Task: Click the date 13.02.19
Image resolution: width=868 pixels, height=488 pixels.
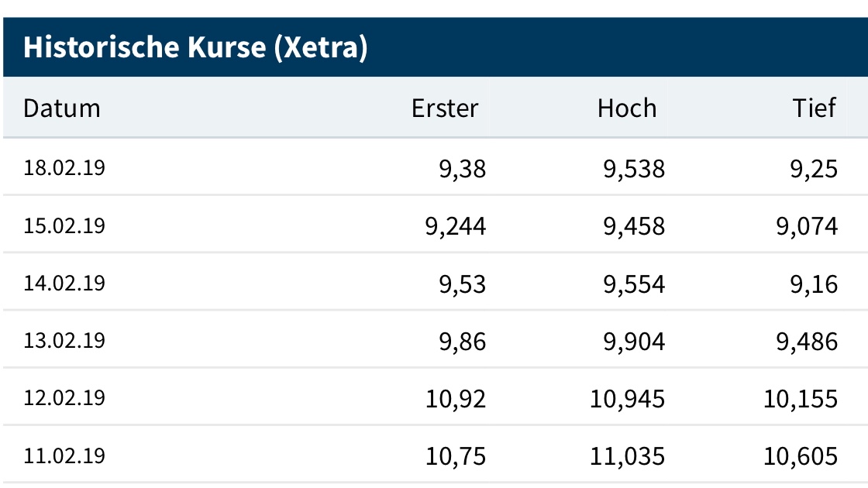Action: tap(64, 340)
